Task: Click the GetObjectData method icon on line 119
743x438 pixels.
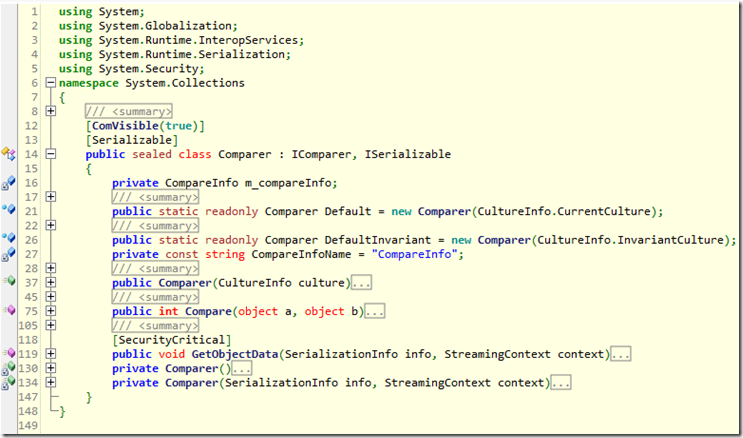Action: click(7, 354)
